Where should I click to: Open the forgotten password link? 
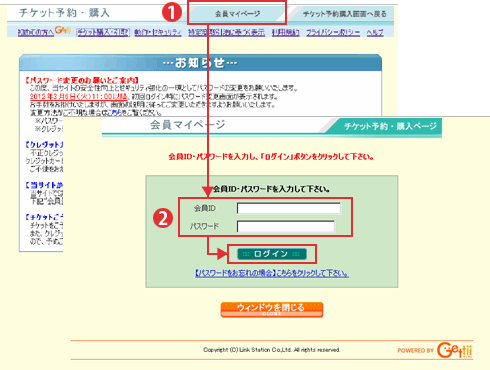click(272, 273)
